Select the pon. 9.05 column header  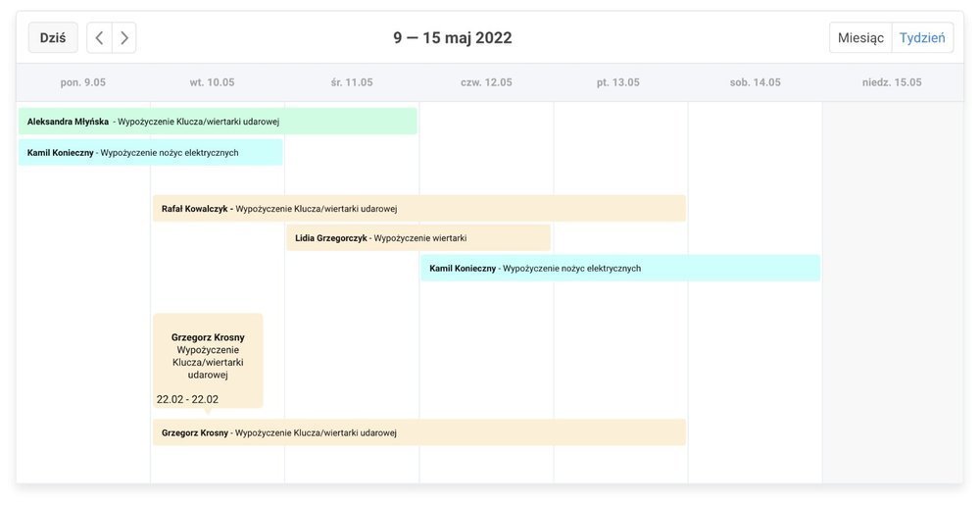[83, 82]
